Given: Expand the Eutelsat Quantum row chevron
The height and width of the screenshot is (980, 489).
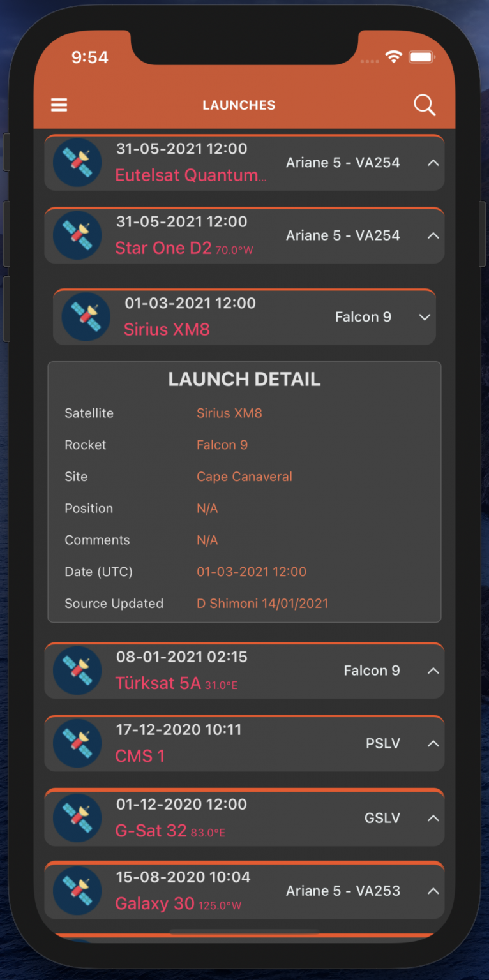Looking at the screenshot, I should point(433,163).
